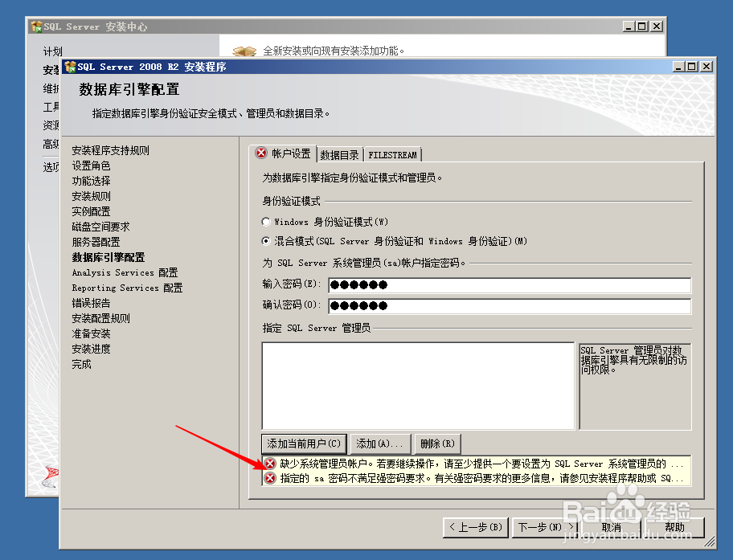Maximize the SQL Server 安装中心 window
733x560 pixels.
point(642,27)
